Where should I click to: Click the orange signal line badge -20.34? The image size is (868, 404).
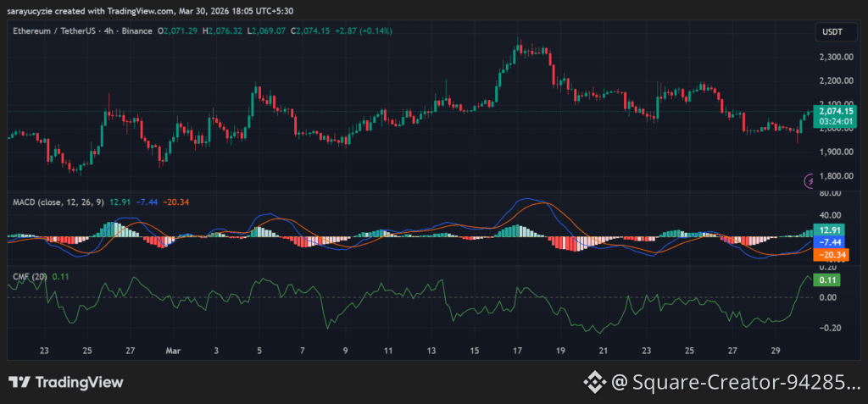(x=829, y=255)
